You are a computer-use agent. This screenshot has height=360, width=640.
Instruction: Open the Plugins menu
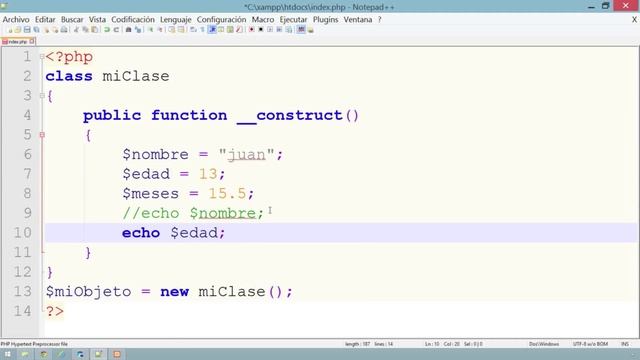tap(325, 20)
